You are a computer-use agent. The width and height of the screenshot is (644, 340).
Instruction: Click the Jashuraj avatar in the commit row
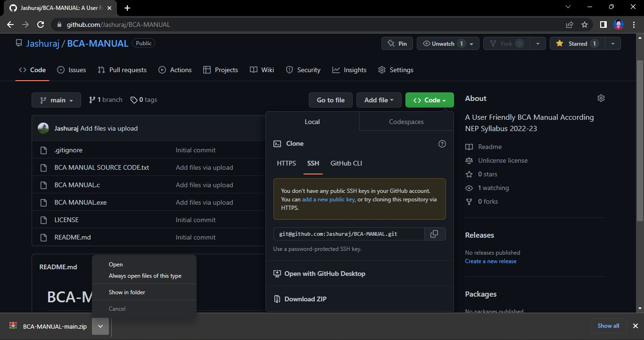click(43, 128)
